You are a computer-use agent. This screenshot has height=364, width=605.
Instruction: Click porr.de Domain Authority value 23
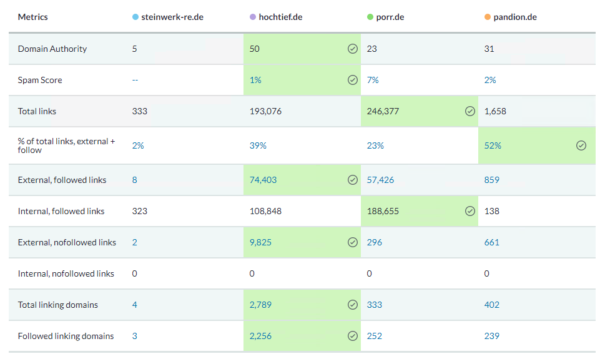click(x=372, y=49)
